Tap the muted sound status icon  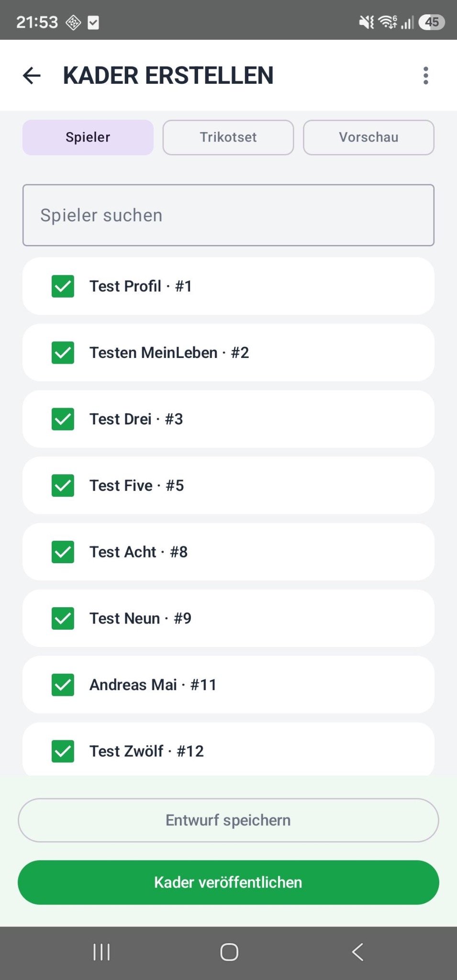point(367,22)
